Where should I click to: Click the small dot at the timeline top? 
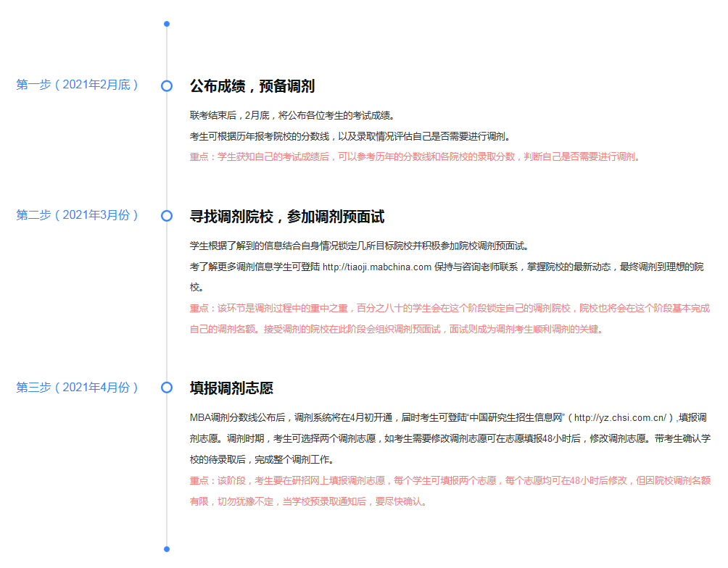167,24
